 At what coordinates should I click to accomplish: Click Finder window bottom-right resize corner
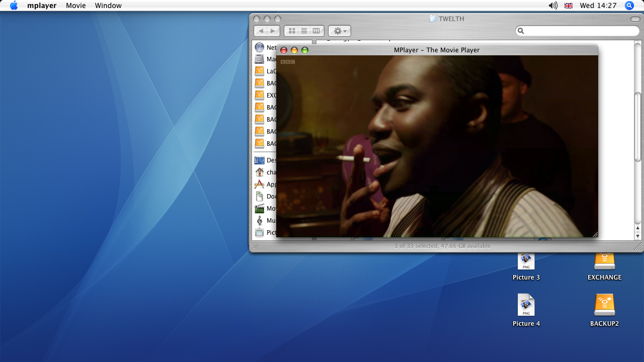[x=638, y=246]
